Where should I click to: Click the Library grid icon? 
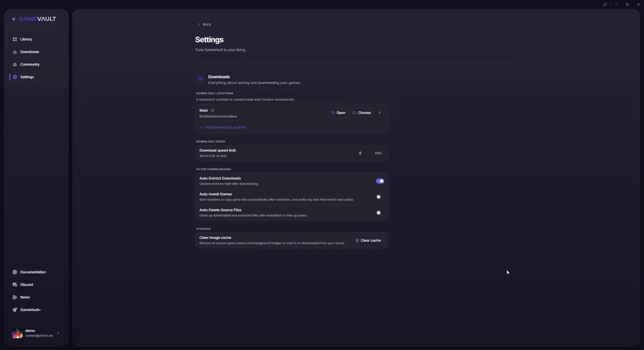click(15, 39)
